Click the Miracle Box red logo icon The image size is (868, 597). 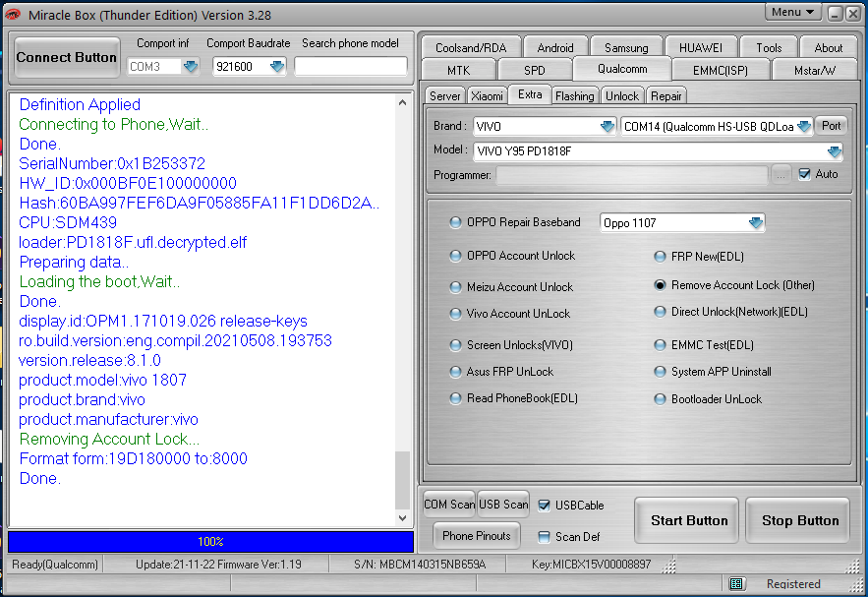(x=13, y=15)
